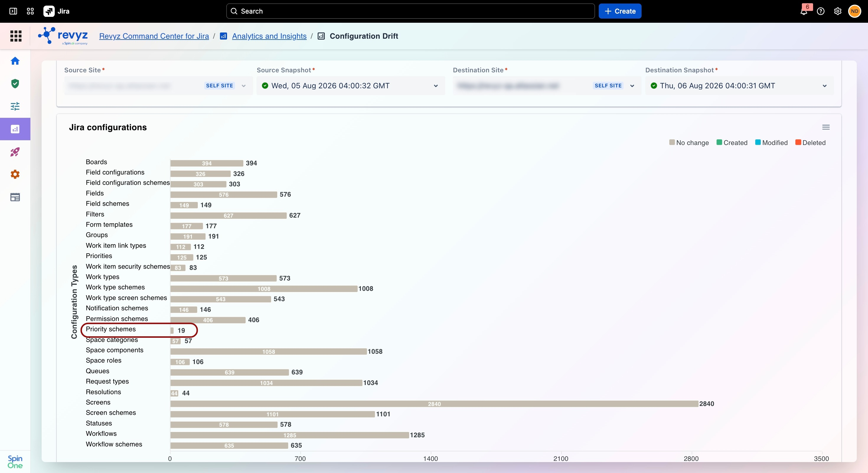The width and height of the screenshot is (868, 473).
Task: Click the Configuration Drift breadcrumb icon
Action: tap(321, 36)
